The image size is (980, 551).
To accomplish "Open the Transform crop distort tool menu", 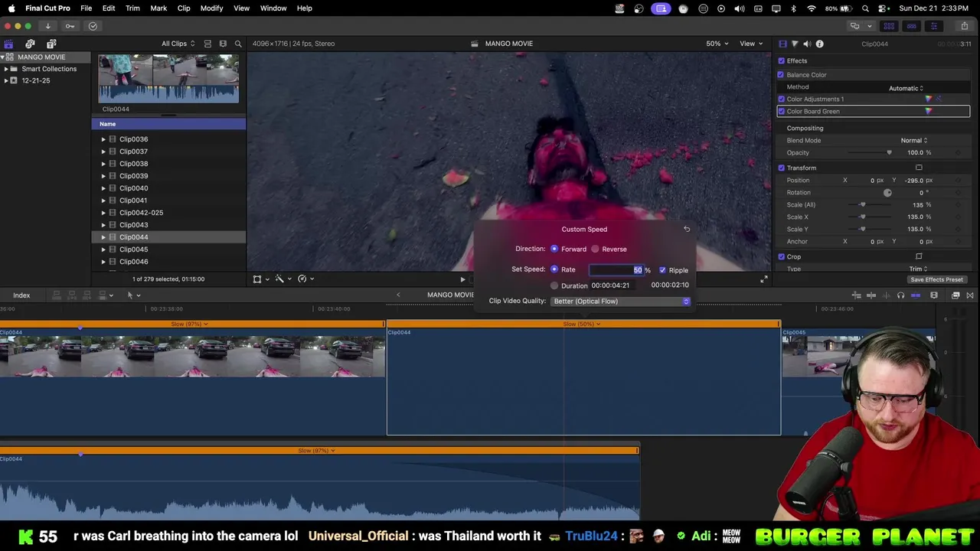I will (x=260, y=279).
